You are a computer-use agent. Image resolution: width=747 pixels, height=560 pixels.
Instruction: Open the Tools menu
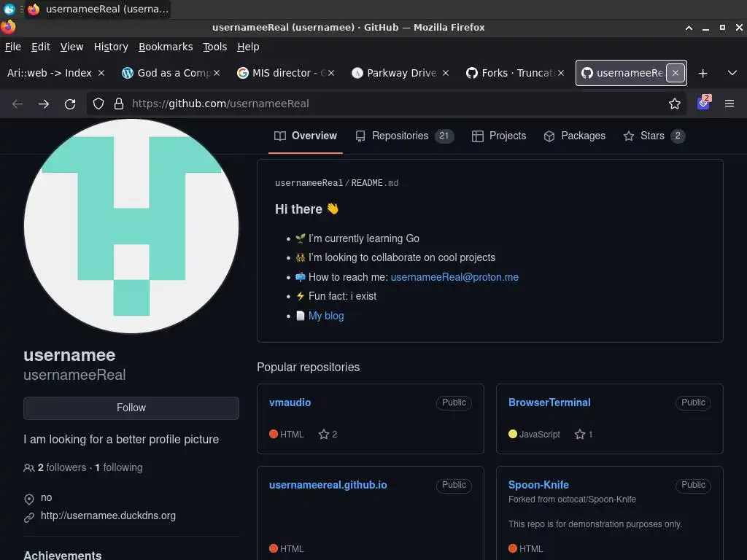tap(215, 47)
